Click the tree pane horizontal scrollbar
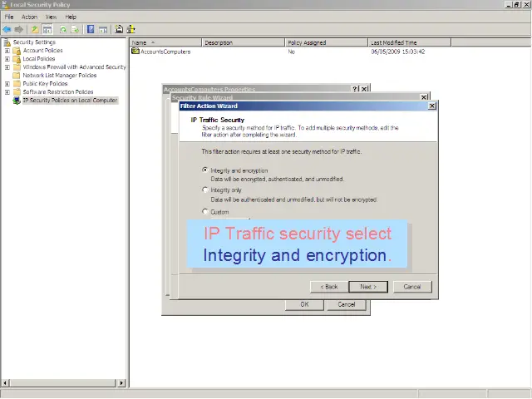 [x=62, y=383]
